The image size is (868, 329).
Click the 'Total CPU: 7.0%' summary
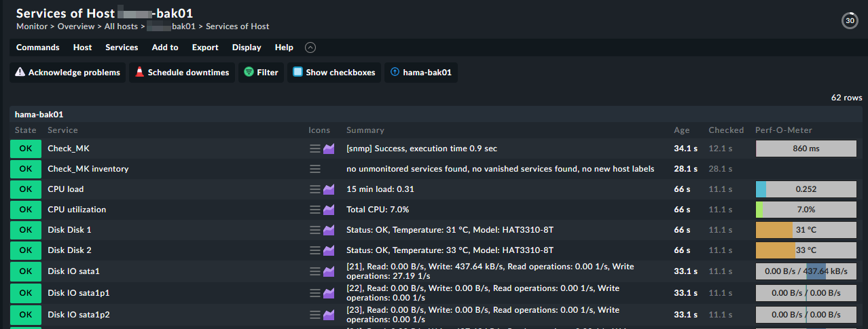pyautogui.click(x=378, y=210)
